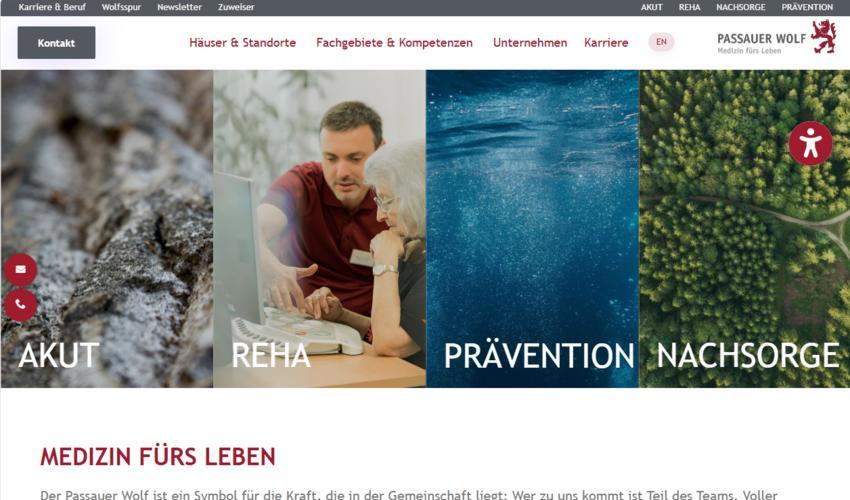Image resolution: width=850 pixels, height=500 pixels.
Task: Open the Karriere main menu item
Action: [606, 42]
